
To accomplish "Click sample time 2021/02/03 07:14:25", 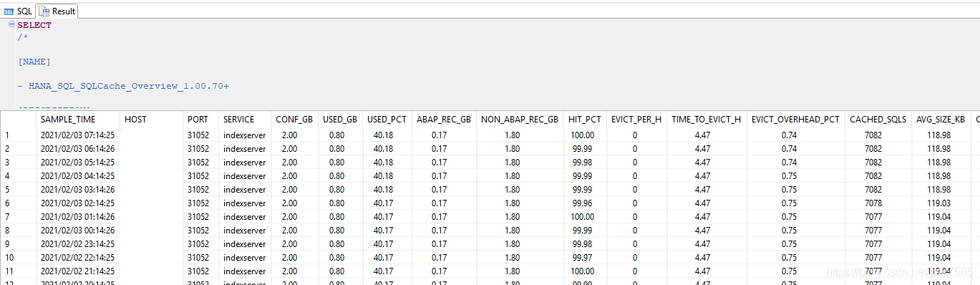I will (x=77, y=135).
